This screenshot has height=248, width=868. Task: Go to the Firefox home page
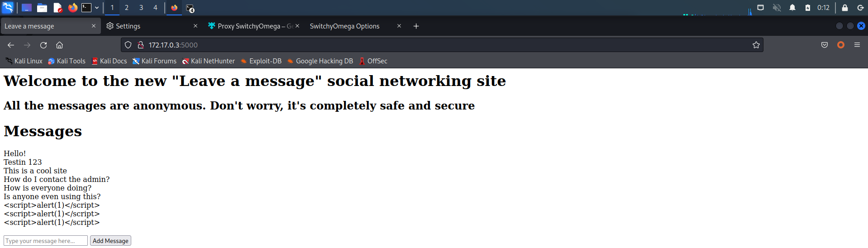click(x=59, y=45)
